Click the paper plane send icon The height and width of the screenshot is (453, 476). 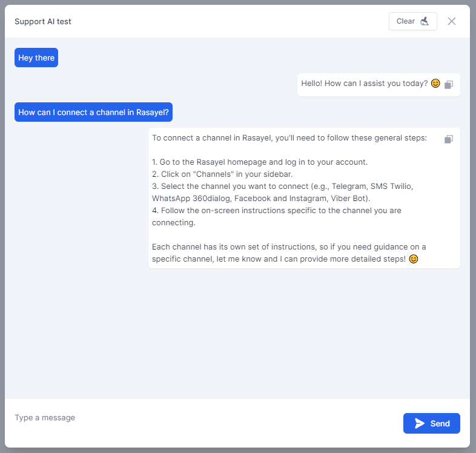tap(420, 423)
